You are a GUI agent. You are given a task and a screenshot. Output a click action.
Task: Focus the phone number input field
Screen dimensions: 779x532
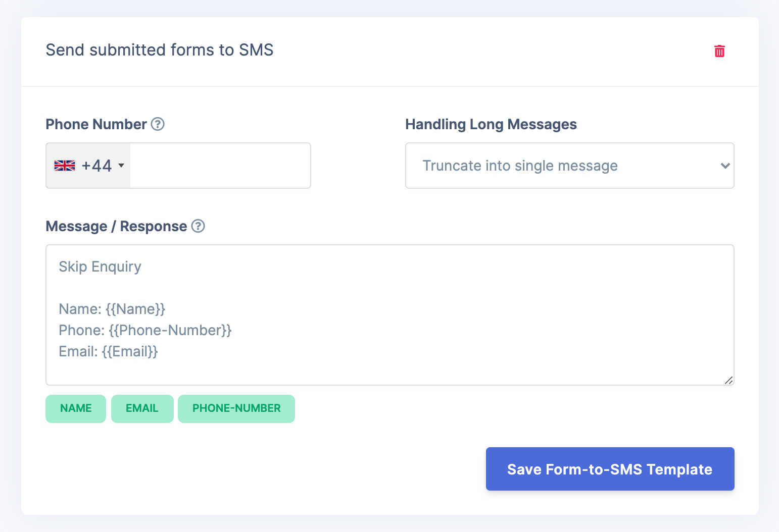pyautogui.click(x=220, y=166)
